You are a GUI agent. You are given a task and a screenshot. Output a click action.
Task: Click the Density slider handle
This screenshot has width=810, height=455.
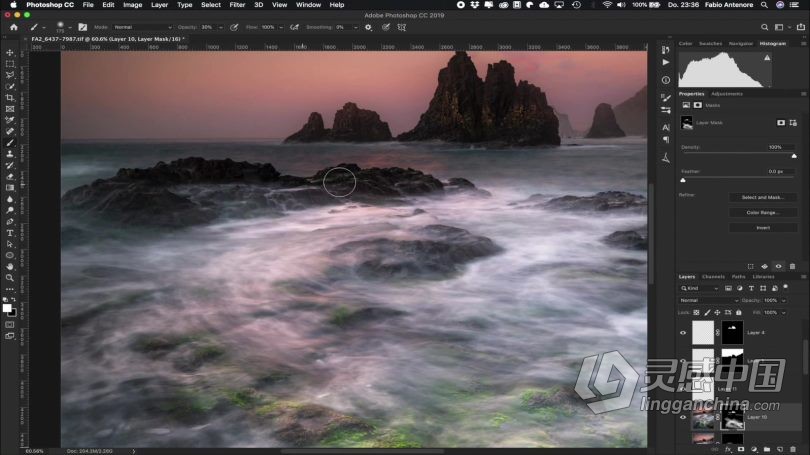794,156
